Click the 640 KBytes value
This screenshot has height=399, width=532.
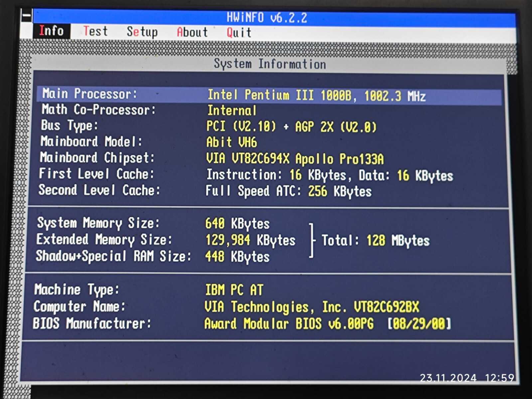[x=237, y=224]
